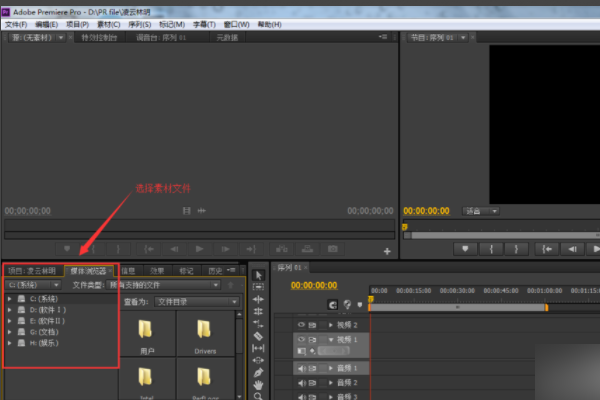
Task: Switch to 项目: 凌云林明 tab
Action: (x=32, y=271)
